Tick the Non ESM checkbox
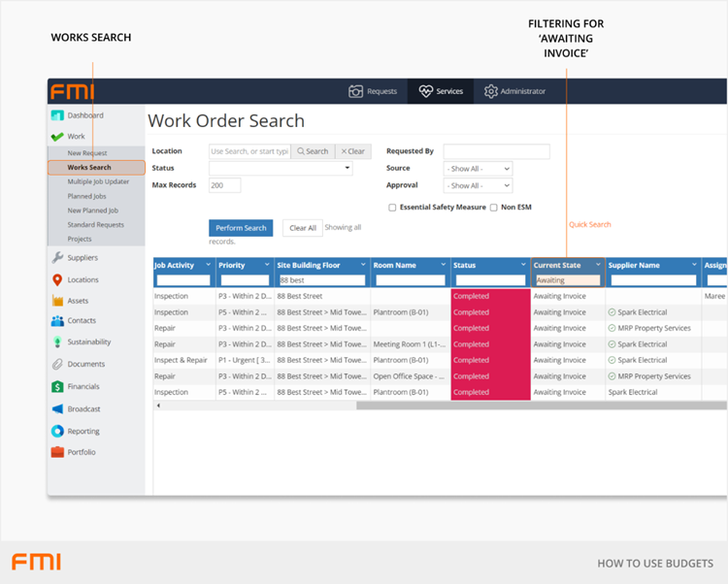The image size is (728, 584). (x=494, y=208)
